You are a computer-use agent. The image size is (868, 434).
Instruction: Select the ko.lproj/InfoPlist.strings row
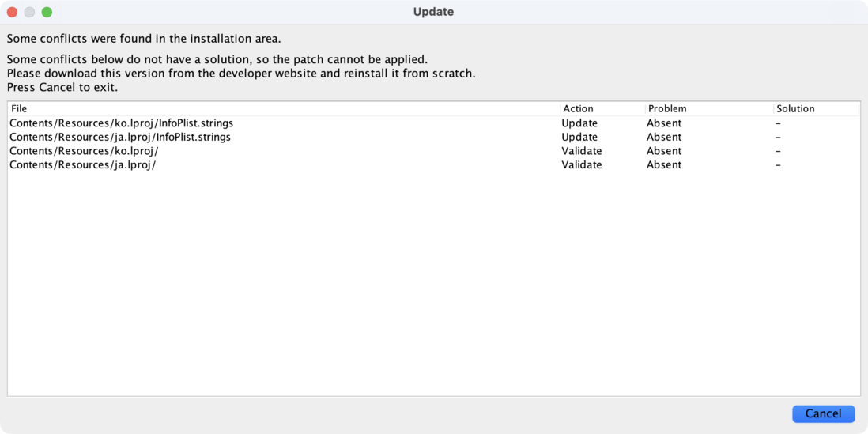[121, 123]
